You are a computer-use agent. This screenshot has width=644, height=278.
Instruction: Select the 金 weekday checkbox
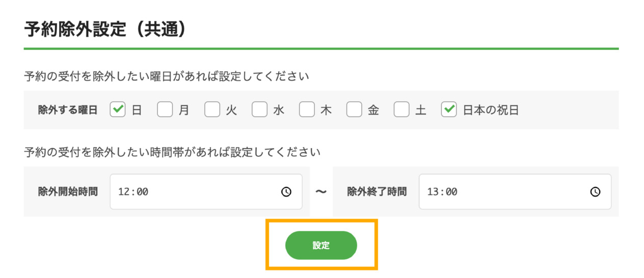(354, 109)
